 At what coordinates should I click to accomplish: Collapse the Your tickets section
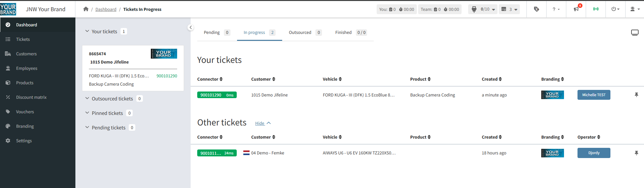87,31
